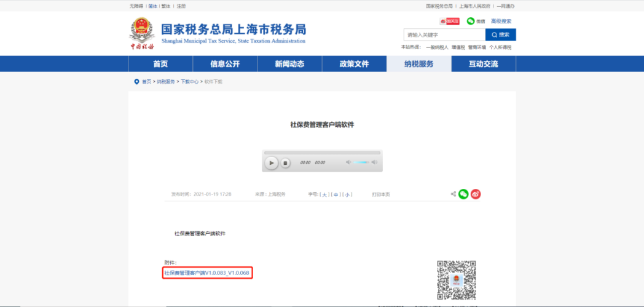The height and width of the screenshot is (307, 644).
Task: Click the max volume speaker icon
Action: pos(374,162)
